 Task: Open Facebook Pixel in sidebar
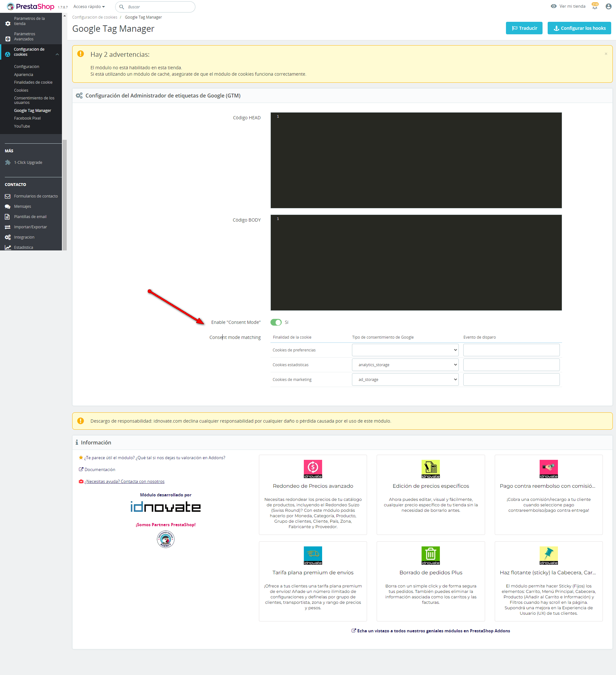point(27,118)
